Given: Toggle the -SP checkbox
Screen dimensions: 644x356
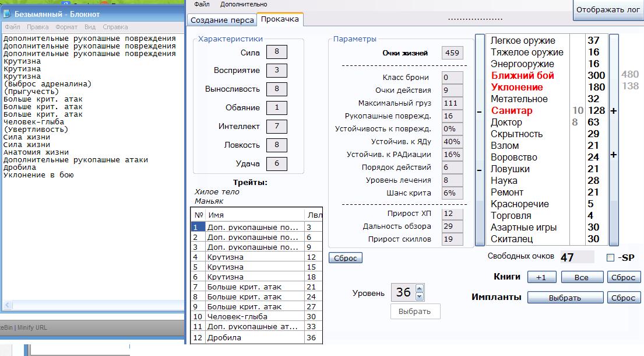Looking at the screenshot, I should tap(611, 258).
